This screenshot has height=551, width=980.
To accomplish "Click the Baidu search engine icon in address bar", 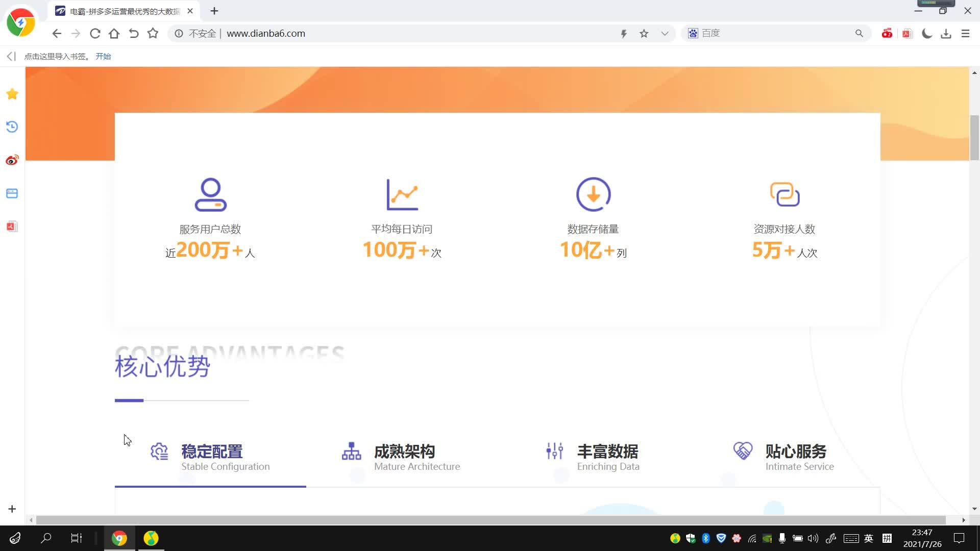I will 693,33.
